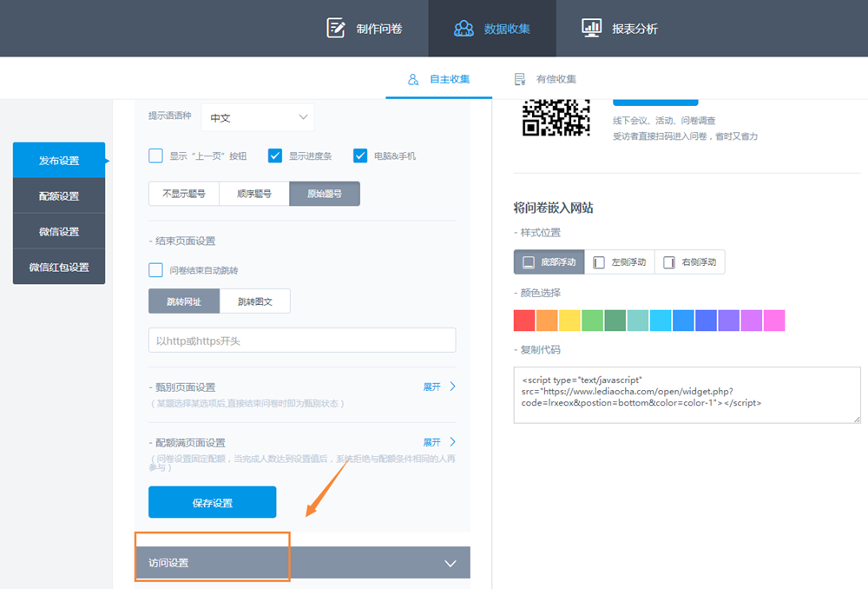Pick the orange color swatch
868x589 pixels.
pyautogui.click(x=547, y=321)
